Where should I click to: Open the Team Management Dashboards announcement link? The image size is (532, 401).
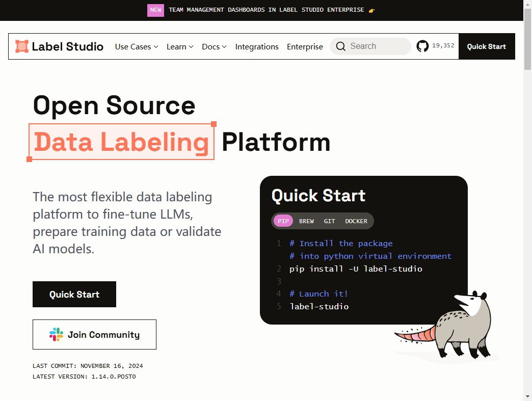point(267,10)
